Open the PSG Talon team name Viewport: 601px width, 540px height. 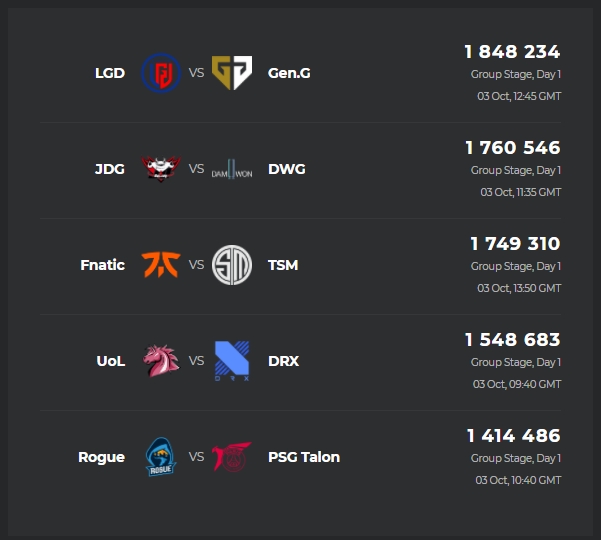coord(304,457)
